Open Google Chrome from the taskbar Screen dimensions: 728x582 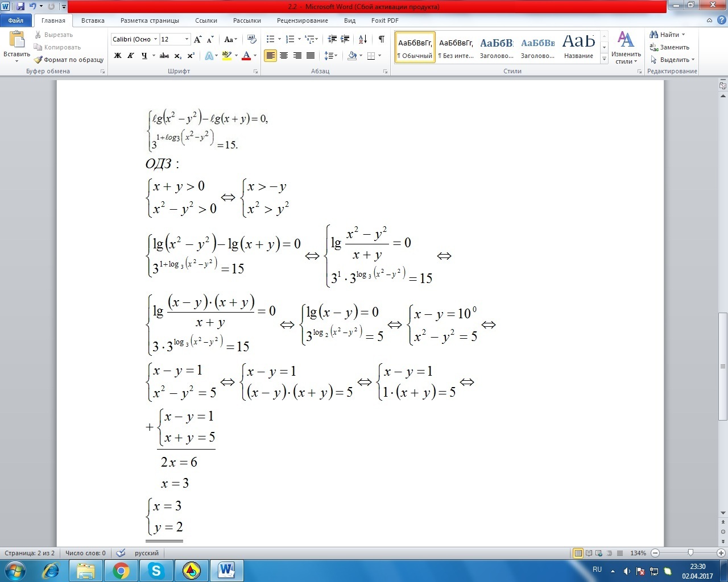click(121, 570)
